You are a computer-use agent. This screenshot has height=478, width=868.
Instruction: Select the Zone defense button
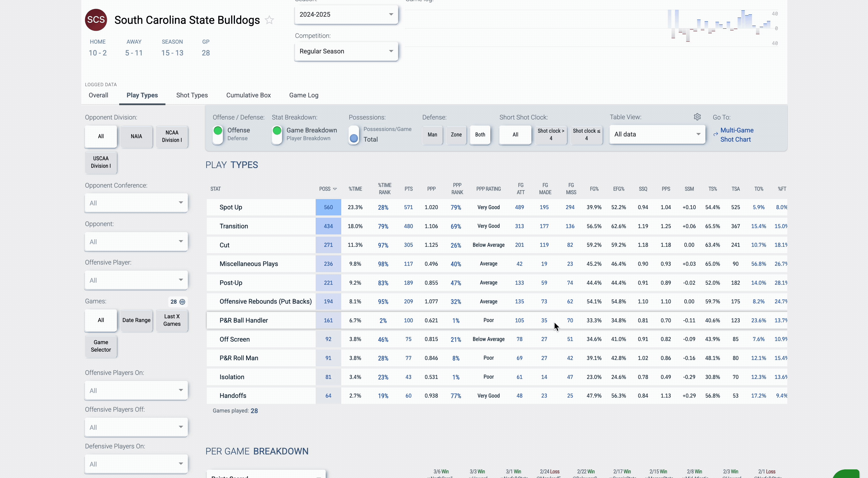(456, 135)
